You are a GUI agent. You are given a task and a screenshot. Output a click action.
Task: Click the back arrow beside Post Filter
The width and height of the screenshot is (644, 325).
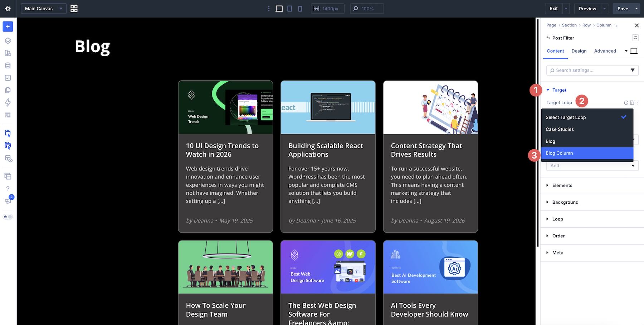click(548, 38)
